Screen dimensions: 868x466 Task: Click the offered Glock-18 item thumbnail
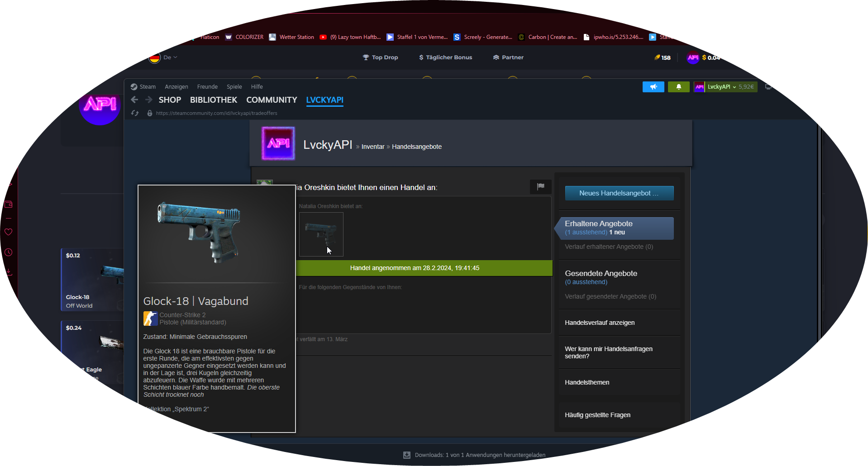tap(321, 234)
